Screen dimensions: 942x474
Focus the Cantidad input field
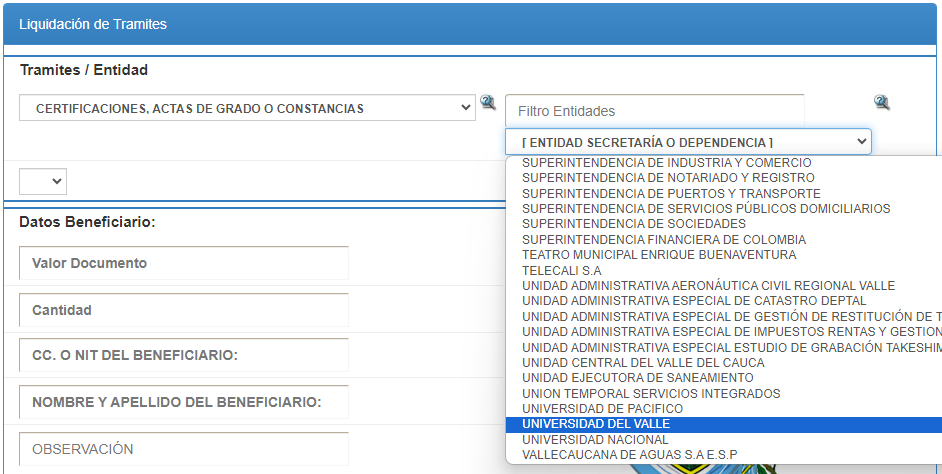tap(184, 310)
